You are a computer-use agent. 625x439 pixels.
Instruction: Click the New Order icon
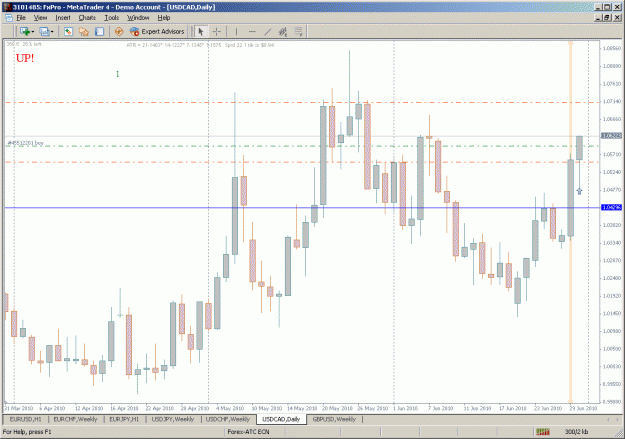pos(119,31)
